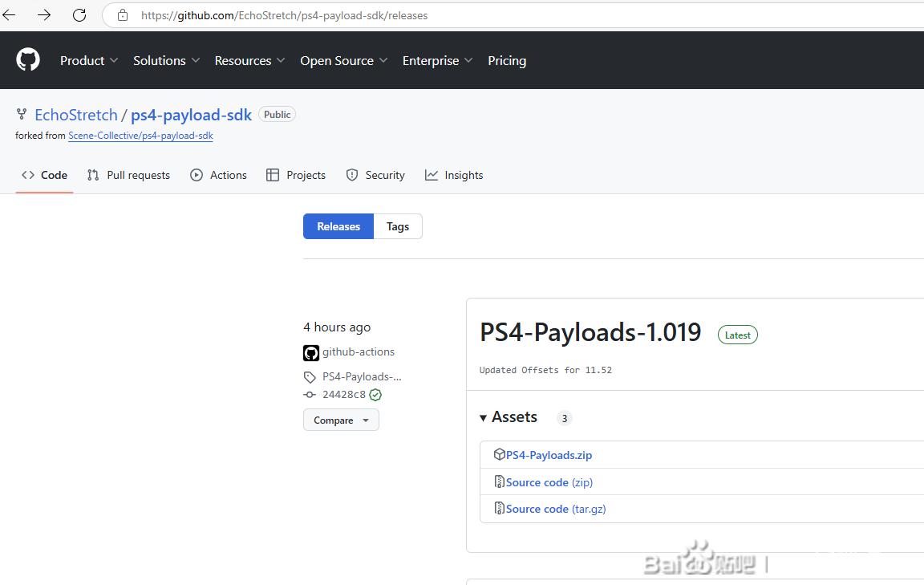Open the github-actions author link
This screenshot has width=924, height=585.
coord(359,352)
